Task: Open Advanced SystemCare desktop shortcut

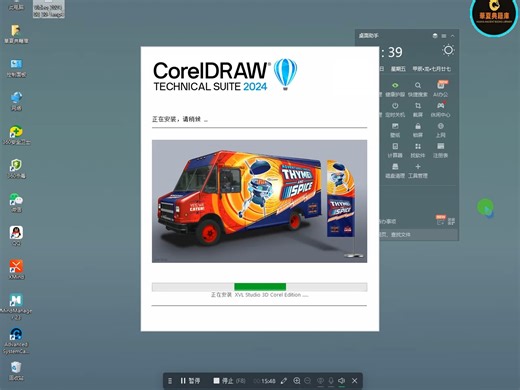Action: point(16,341)
